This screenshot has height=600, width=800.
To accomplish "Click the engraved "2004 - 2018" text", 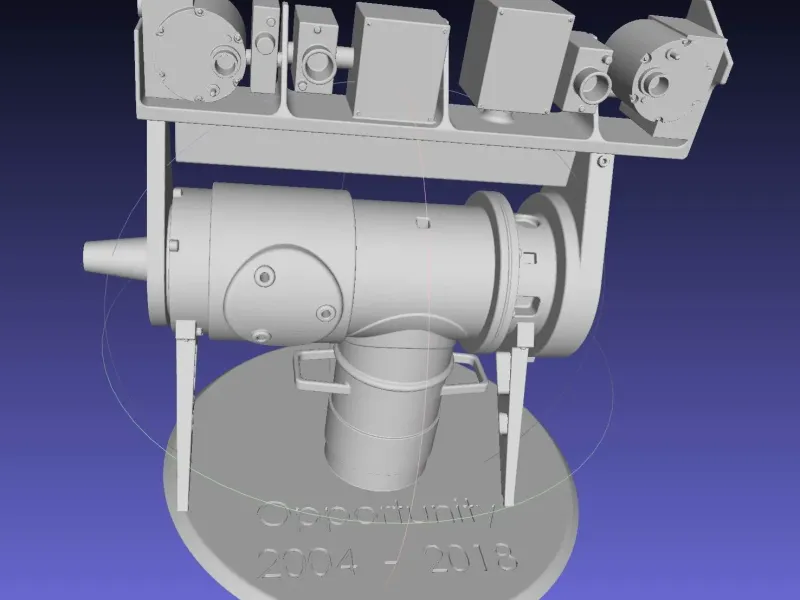I will 387,560.
